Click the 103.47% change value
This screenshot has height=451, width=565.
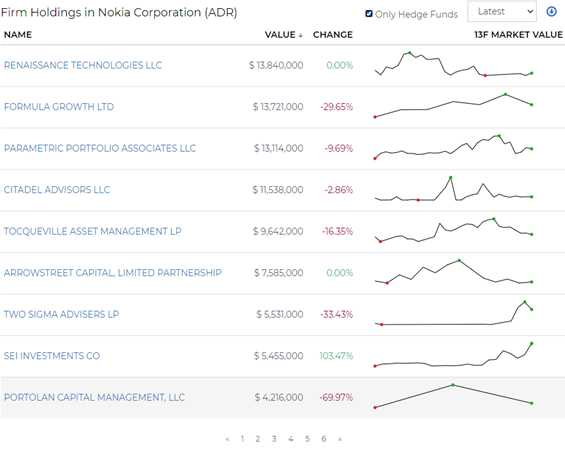tap(336, 356)
